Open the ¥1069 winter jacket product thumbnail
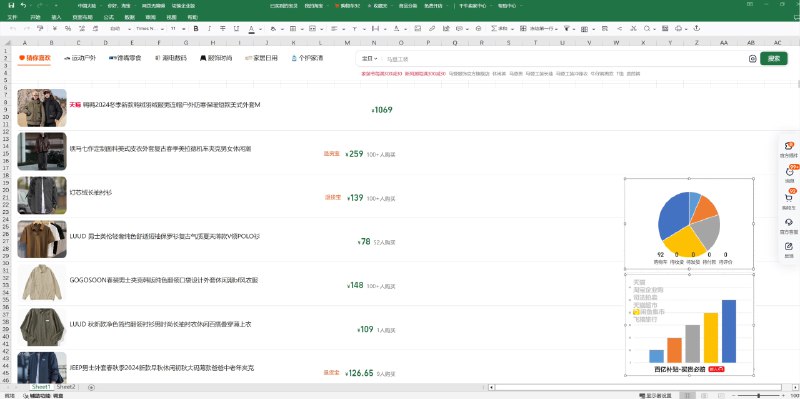Screen dimensions: 800x399 42,108
